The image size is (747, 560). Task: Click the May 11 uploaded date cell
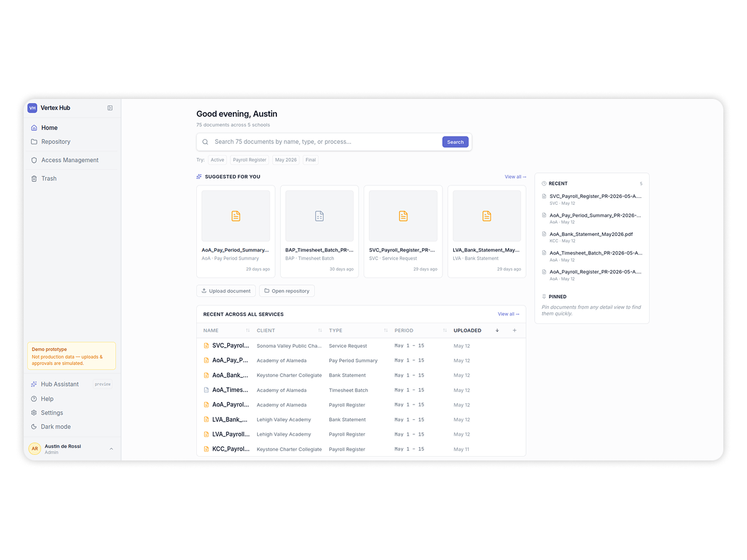tap(462, 449)
